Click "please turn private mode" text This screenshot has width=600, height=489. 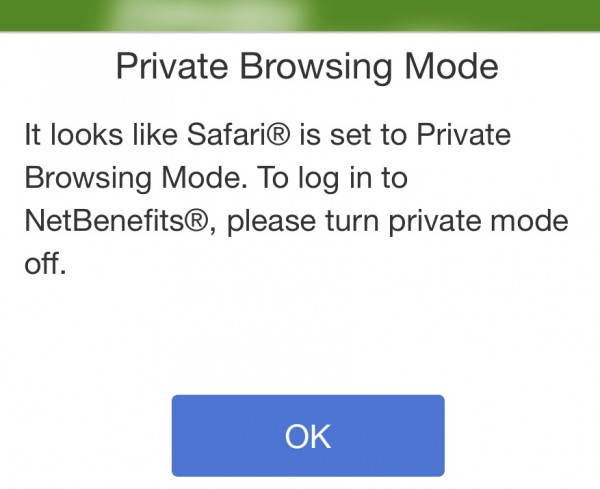coord(400,223)
